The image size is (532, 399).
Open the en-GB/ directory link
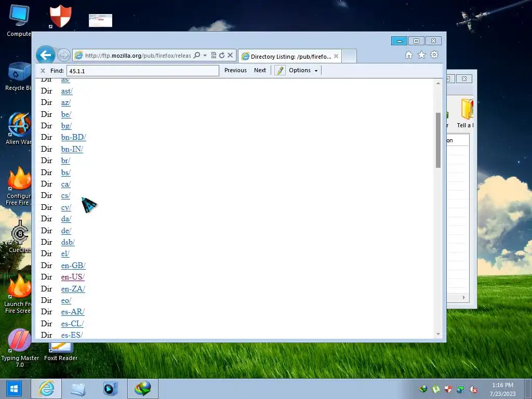point(73,265)
